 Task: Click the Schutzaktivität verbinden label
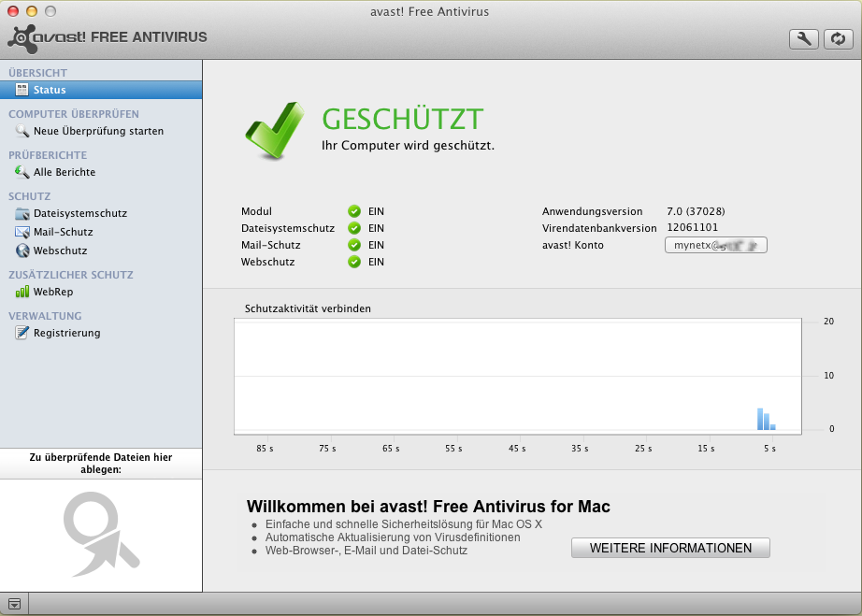[308, 308]
